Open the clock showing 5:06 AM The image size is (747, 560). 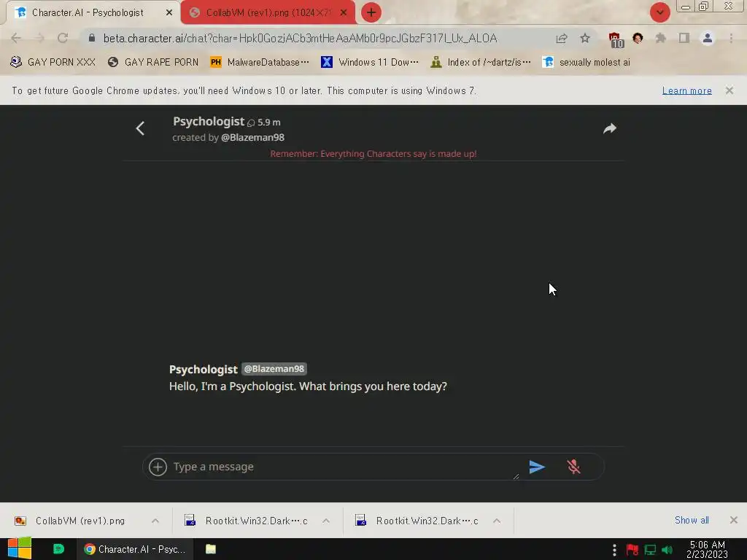pyautogui.click(x=707, y=550)
